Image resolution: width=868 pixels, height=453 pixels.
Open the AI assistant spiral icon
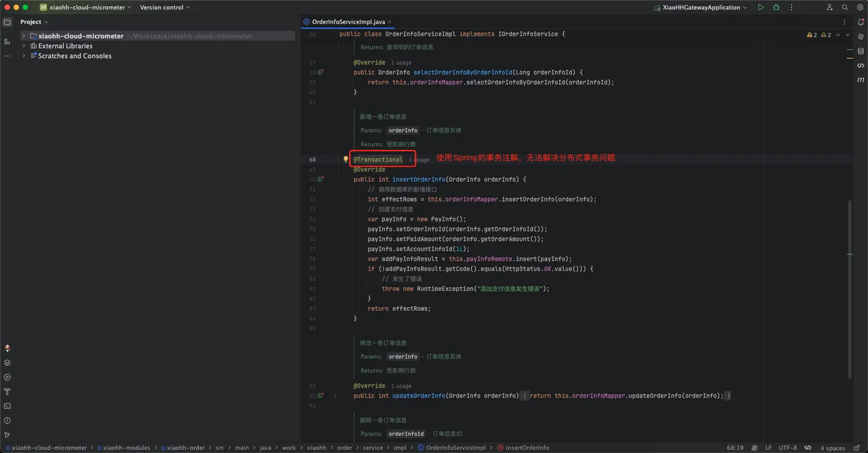(861, 37)
